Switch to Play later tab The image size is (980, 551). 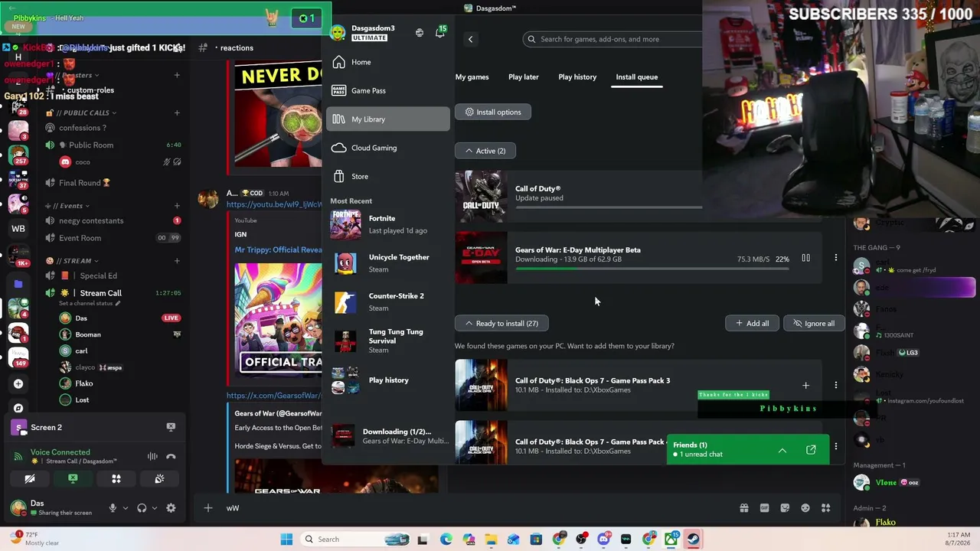[524, 77]
